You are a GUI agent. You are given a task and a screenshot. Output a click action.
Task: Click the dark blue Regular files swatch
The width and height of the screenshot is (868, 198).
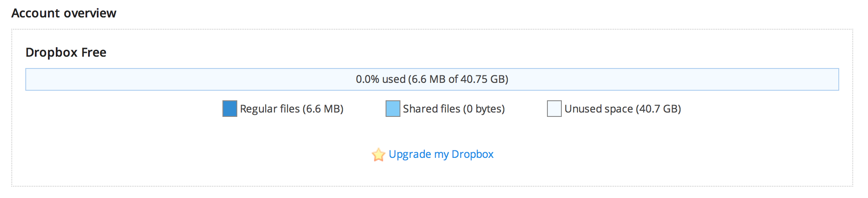[230, 109]
